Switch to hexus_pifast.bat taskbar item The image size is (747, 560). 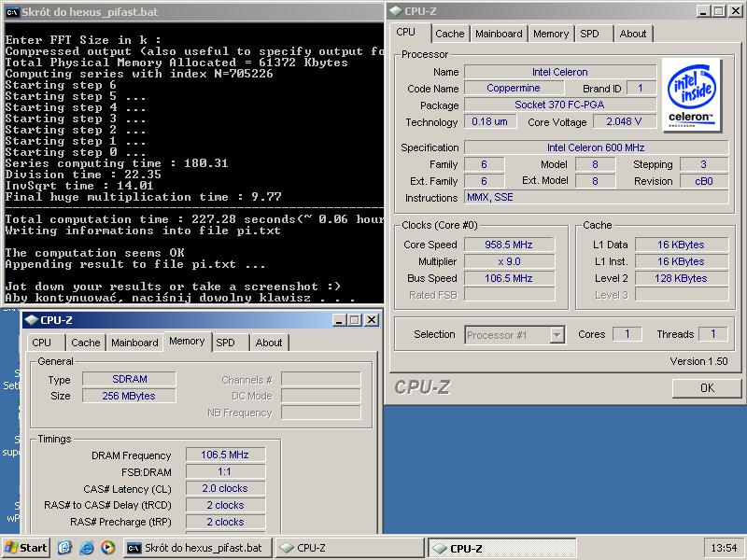(198, 548)
